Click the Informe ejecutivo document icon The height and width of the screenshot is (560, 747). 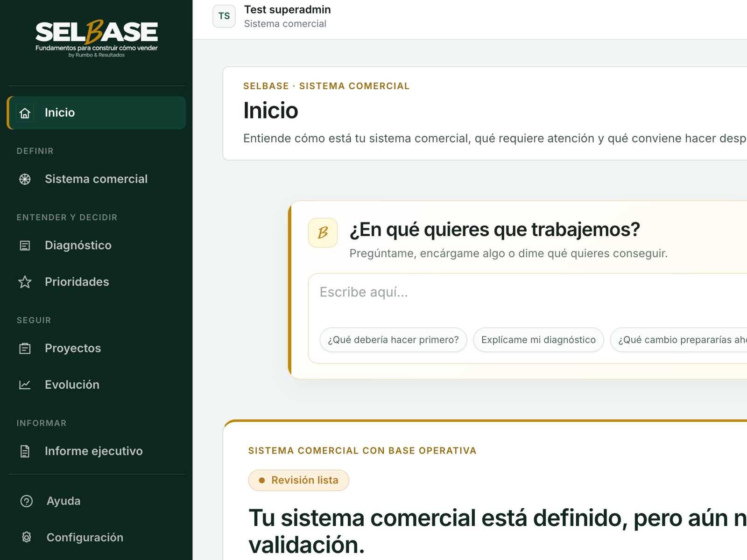pyautogui.click(x=25, y=451)
